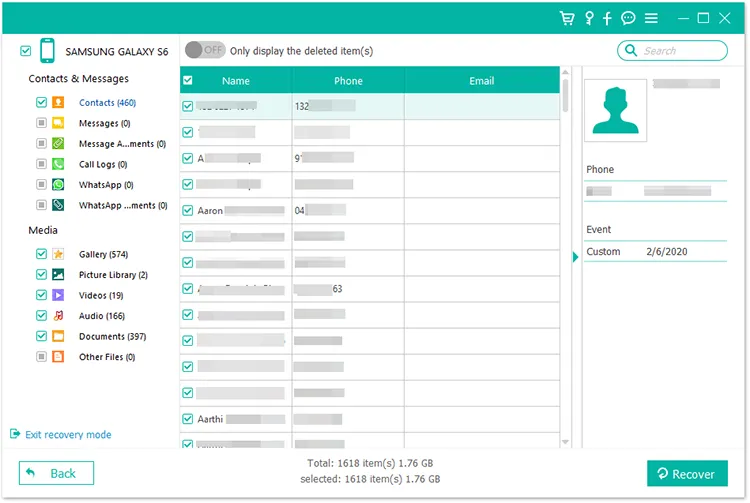
Task: Sort by the Name column header
Action: click(x=236, y=80)
